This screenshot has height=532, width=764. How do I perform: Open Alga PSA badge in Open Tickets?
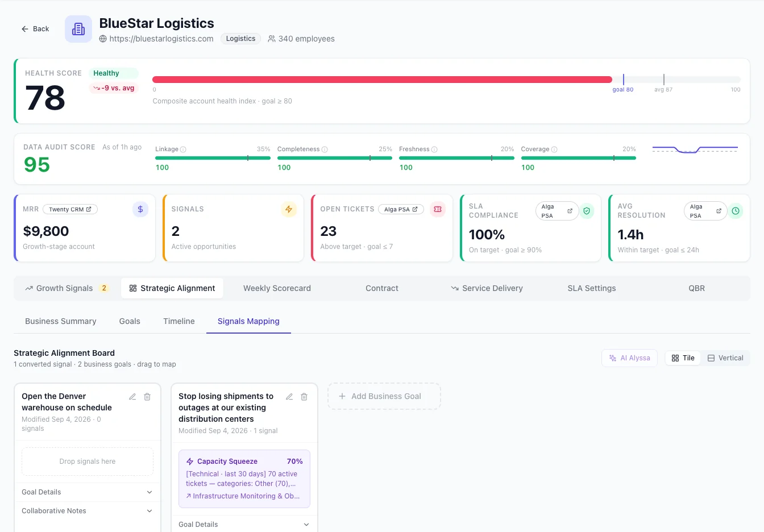401,209
